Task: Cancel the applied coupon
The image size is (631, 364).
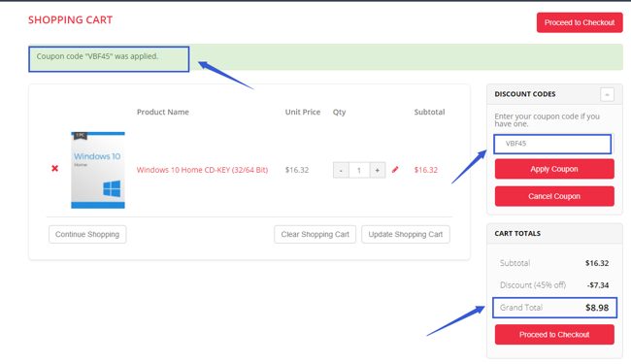Action: point(554,196)
